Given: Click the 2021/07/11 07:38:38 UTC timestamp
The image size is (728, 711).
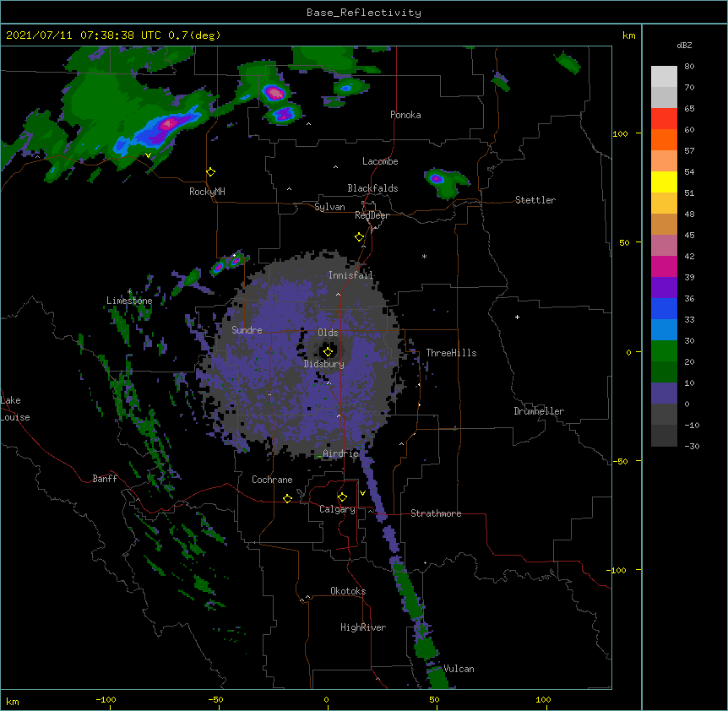Looking at the screenshot, I should coord(84,35).
